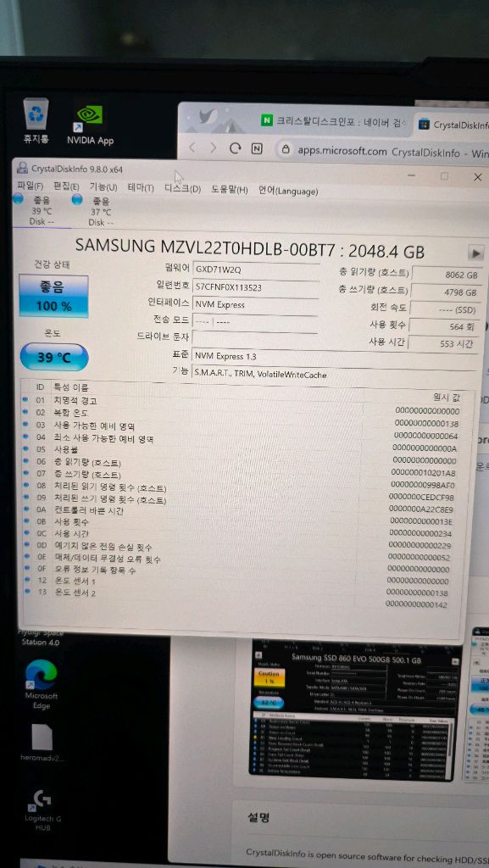Screen dimensions: 489x868
Task: Open the heromadv2 file on desktop
Action: point(42,742)
